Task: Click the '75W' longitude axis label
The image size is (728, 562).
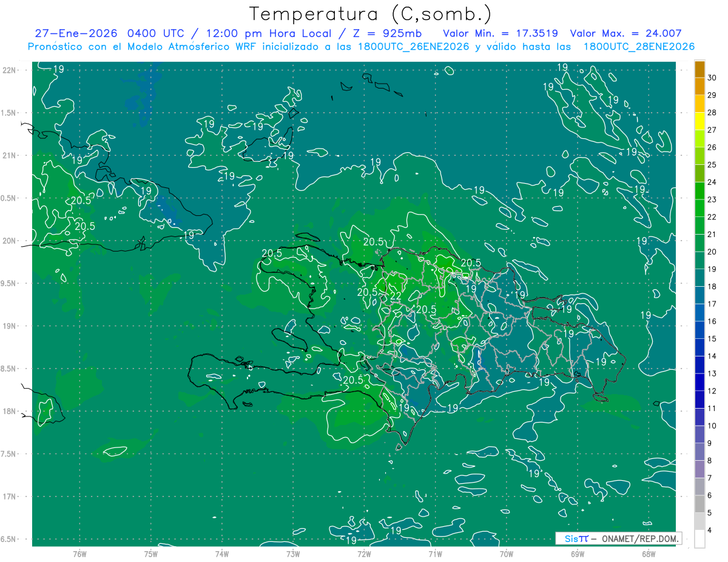Action: point(151,554)
